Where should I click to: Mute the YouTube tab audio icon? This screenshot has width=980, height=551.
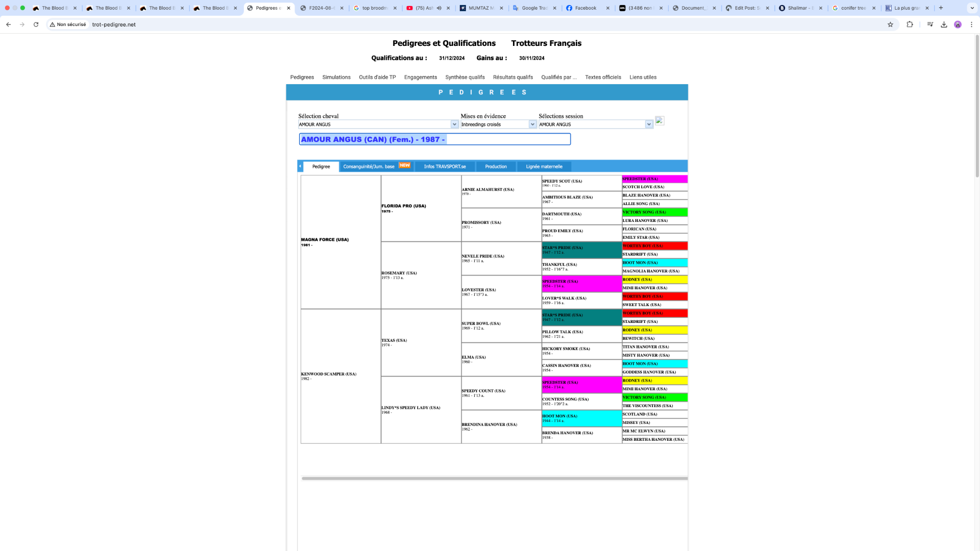tap(439, 8)
